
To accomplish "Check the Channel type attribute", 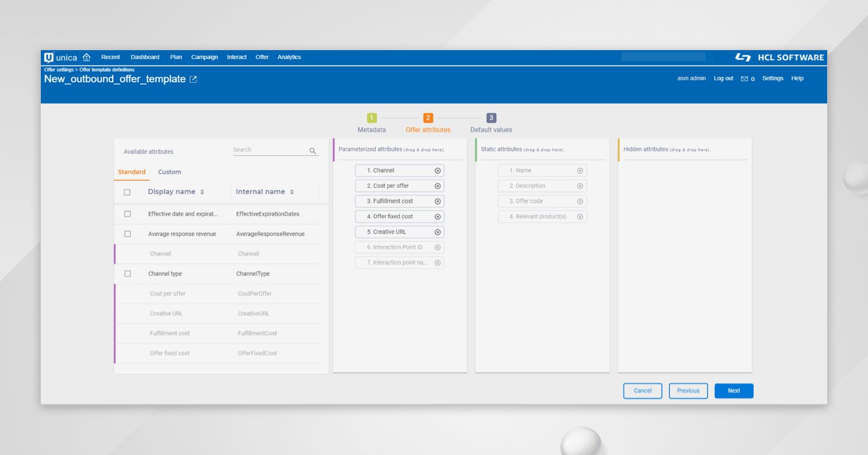I will tap(127, 273).
